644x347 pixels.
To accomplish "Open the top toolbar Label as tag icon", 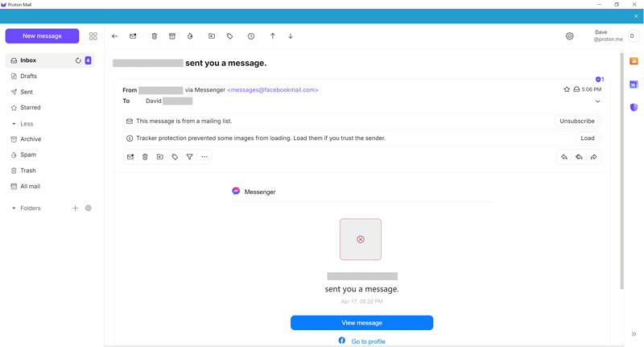I will pos(229,36).
